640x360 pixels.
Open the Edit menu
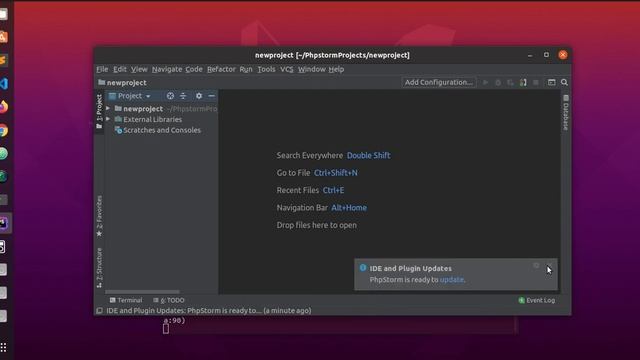tap(120, 69)
